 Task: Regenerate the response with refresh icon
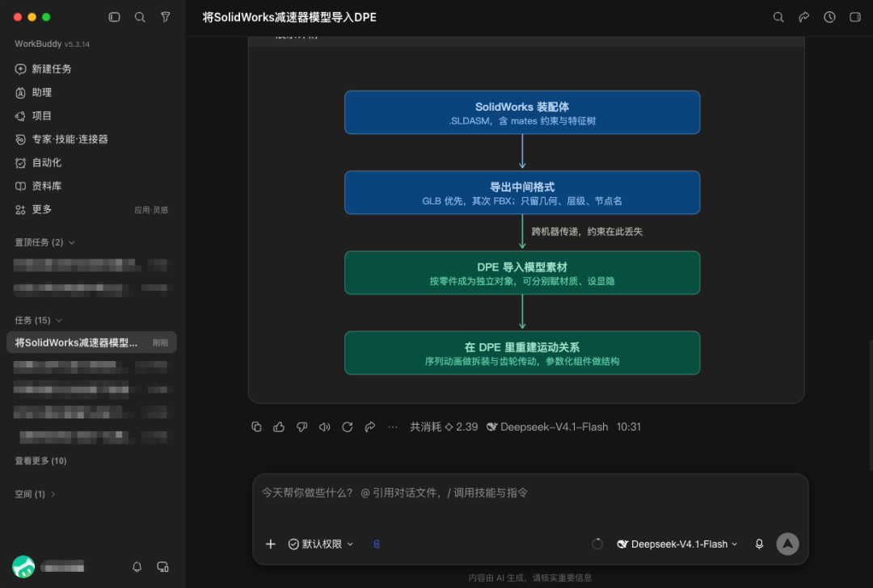[348, 426]
